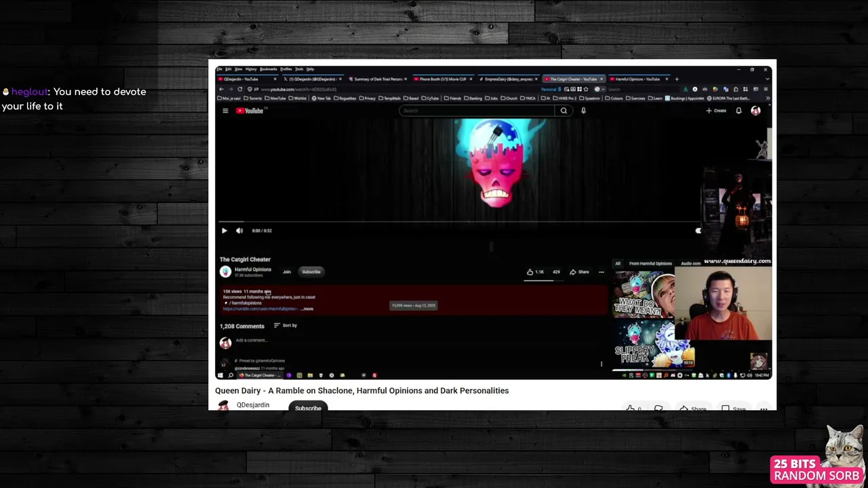Mute the video with the speaker icon
Viewport: 868px width, 488px height.
[239, 230]
